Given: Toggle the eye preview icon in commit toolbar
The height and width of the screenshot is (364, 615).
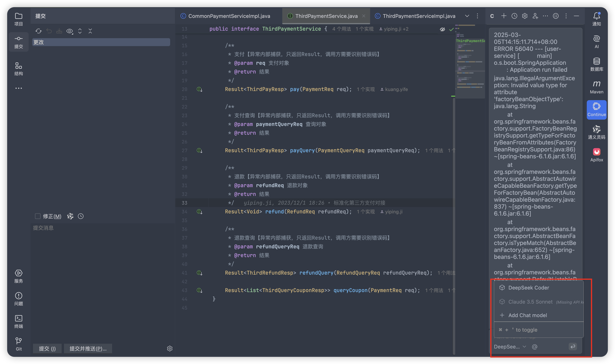Looking at the screenshot, I should pos(69,31).
